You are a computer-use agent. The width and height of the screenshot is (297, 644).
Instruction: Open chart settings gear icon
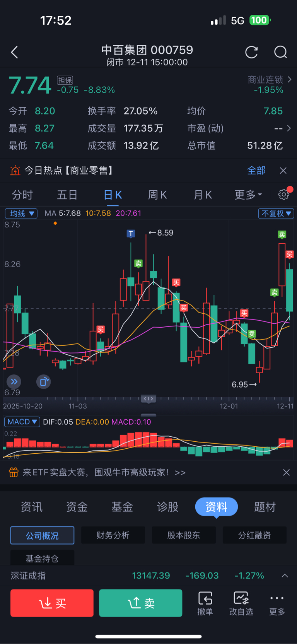[284, 194]
